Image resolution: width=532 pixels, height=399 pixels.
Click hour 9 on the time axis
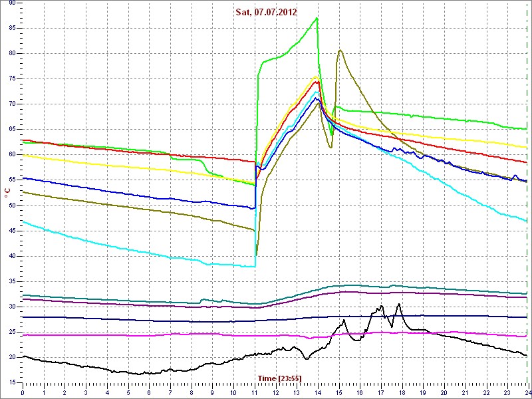coord(212,393)
